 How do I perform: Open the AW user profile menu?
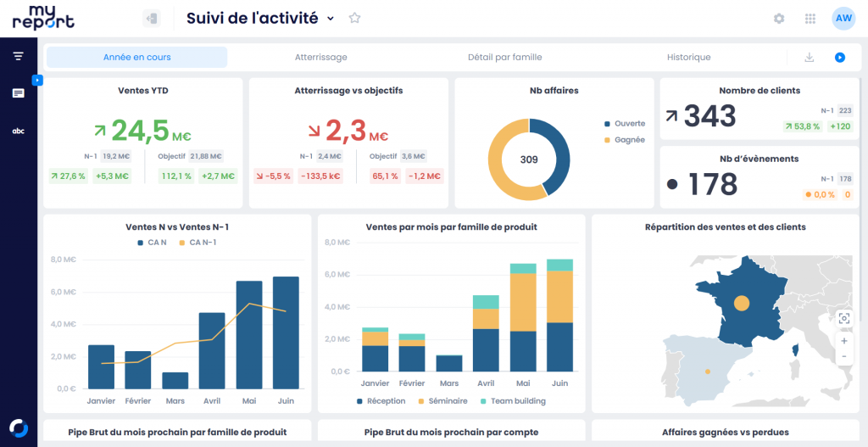[843, 18]
